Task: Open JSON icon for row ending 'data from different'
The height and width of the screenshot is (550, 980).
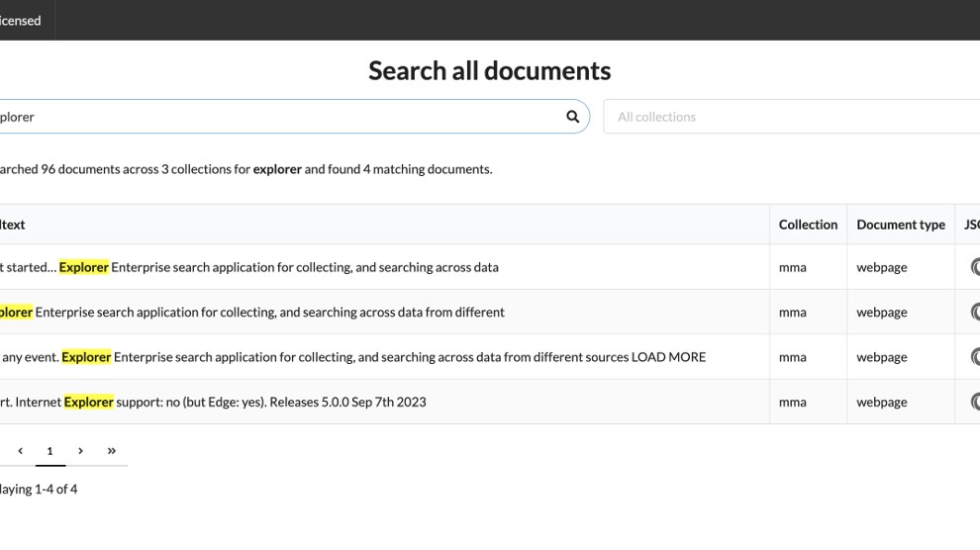Action: 975,313
